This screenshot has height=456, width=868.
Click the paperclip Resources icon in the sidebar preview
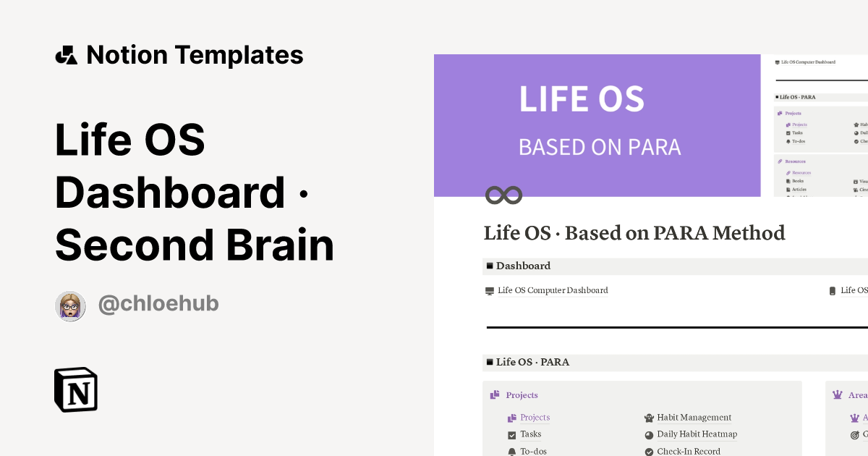[780, 160]
